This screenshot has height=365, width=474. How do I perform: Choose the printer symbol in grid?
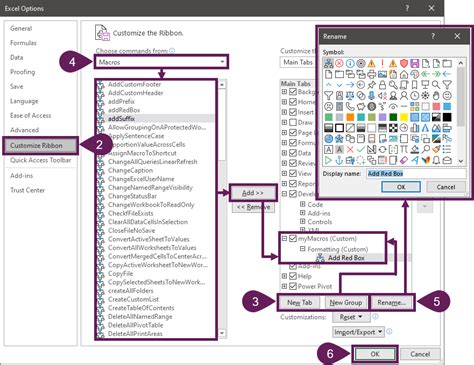point(371,74)
